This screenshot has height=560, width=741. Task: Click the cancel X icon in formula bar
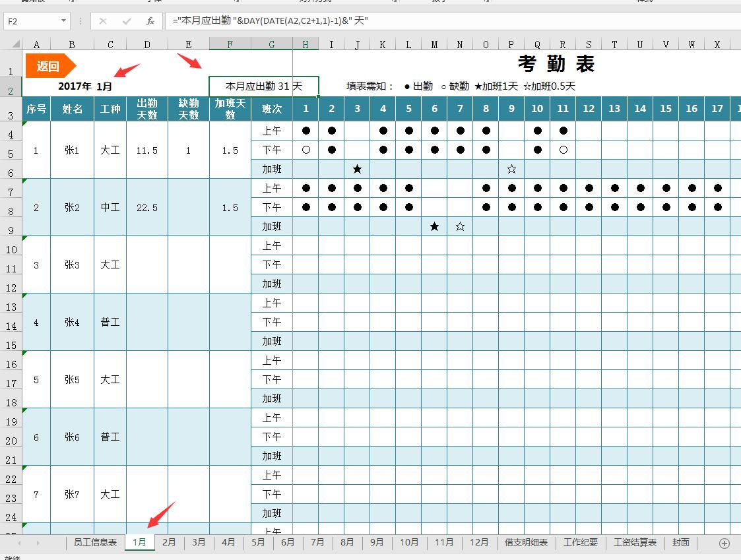pyautogui.click(x=103, y=21)
